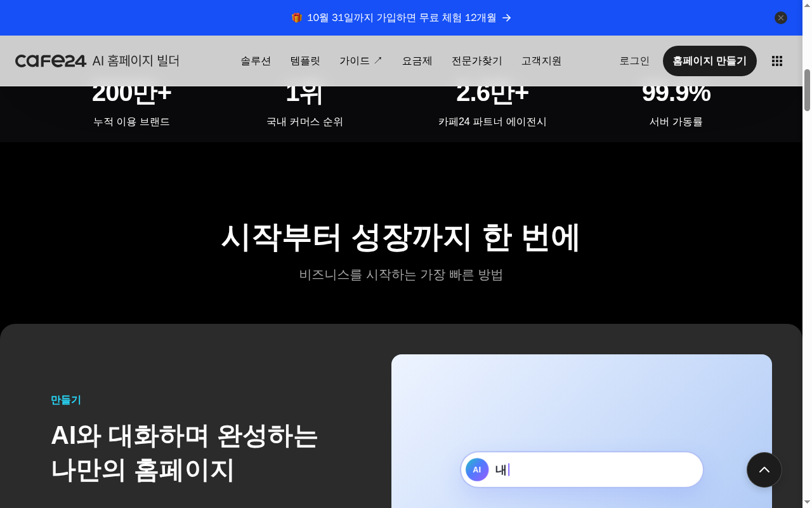Click the AI avatar icon in the chat box
Screen dimensions: 812x508
point(477,470)
